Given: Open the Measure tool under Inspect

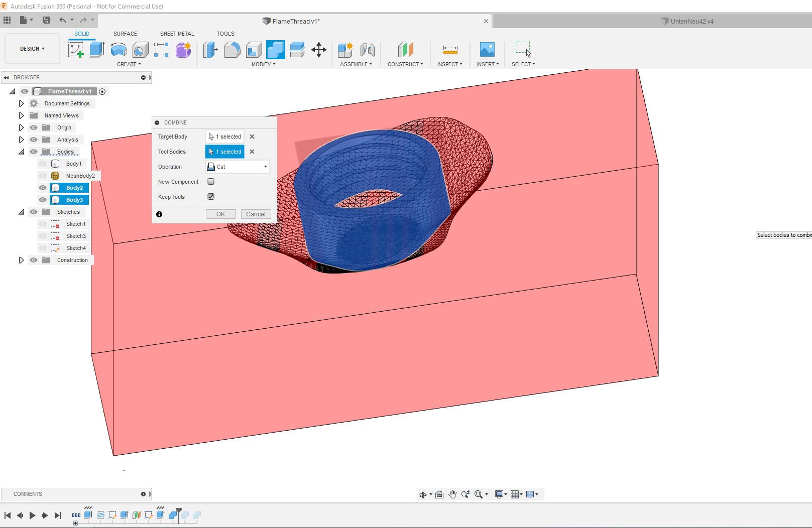Looking at the screenshot, I should 450,50.
